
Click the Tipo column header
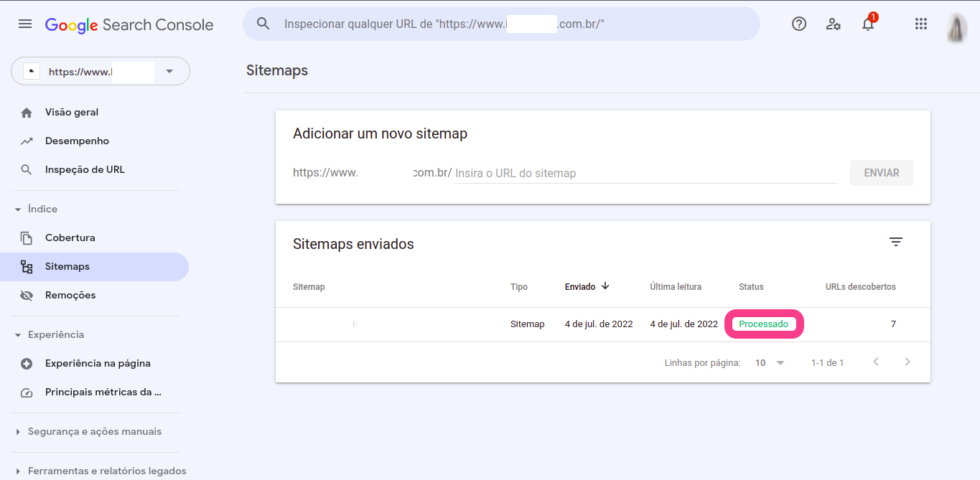pyautogui.click(x=519, y=287)
